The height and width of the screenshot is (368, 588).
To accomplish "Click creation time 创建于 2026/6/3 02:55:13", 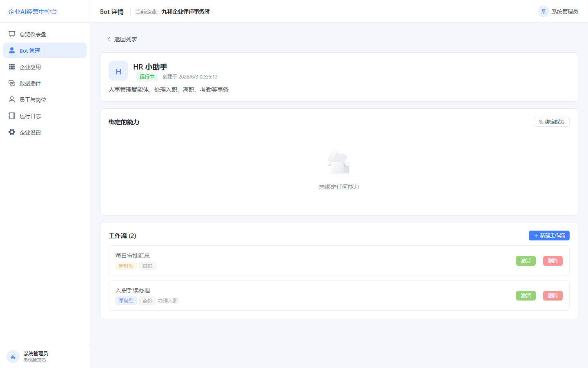I will (x=190, y=76).
